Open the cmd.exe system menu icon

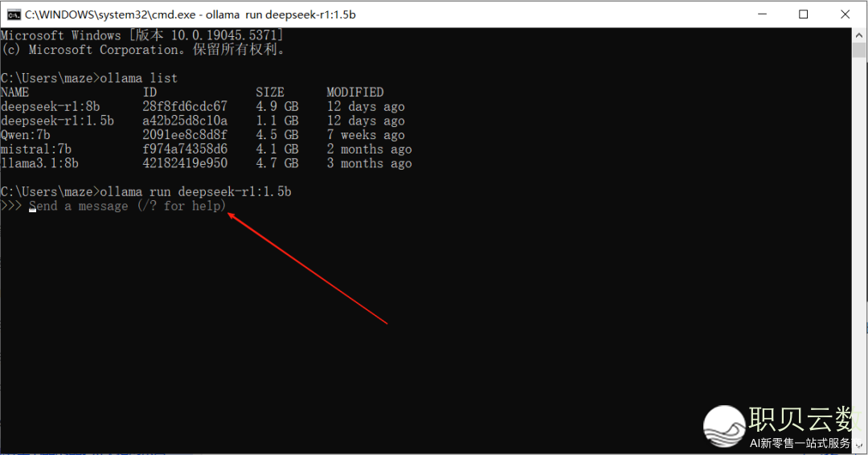(14, 14)
